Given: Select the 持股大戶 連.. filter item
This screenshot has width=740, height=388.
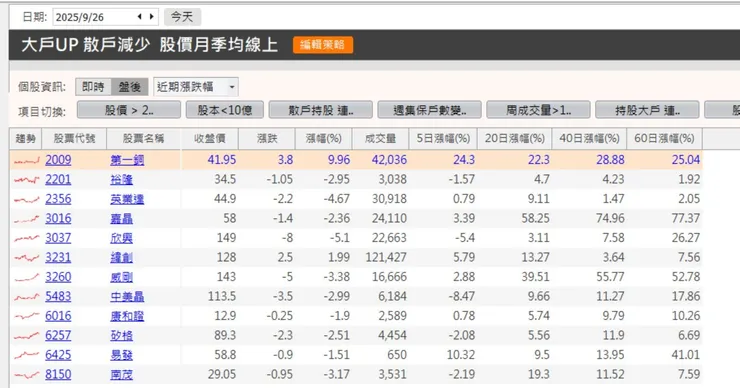Looking at the screenshot, I should (x=647, y=110).
